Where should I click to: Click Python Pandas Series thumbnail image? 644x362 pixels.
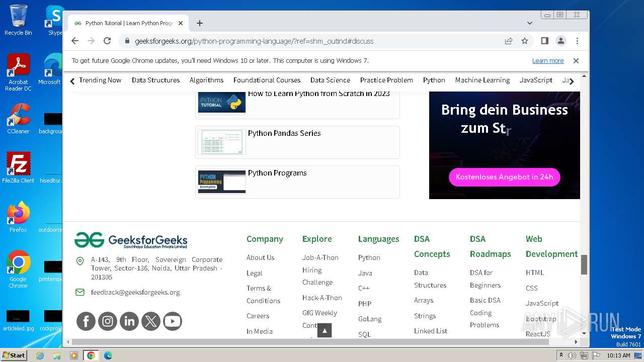pyautogui.click(x=222, y=142)
